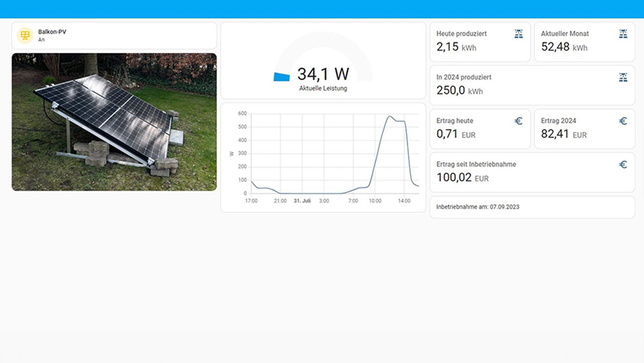Screen dimensions: 644x363
Task: Click solar panel icon in Aktueller Monat card
Action: (x=623, y=34)
